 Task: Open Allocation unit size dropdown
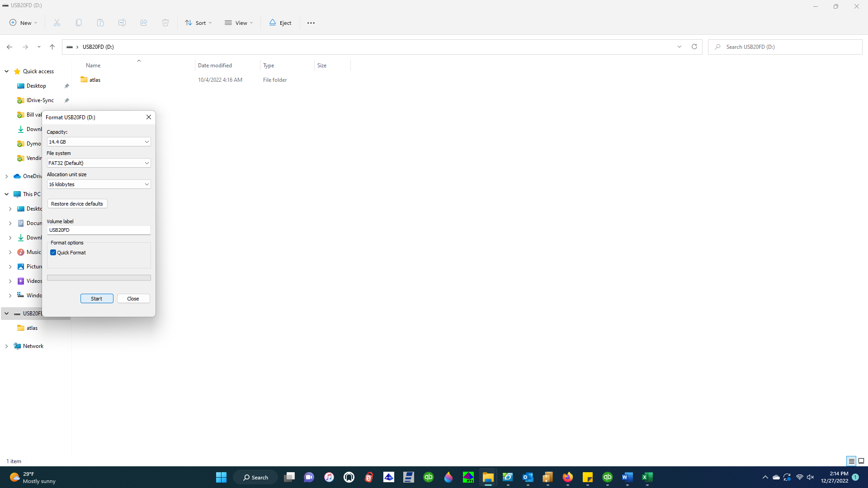click(x=99, y=184)
